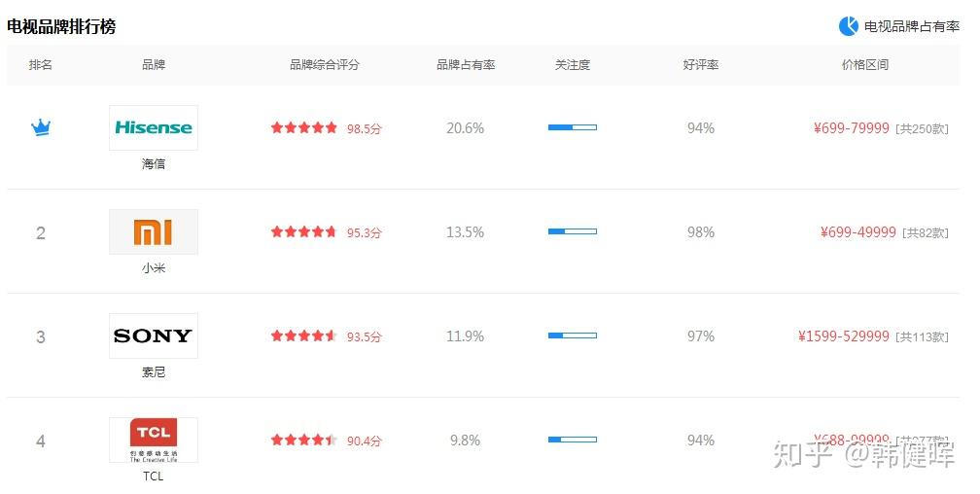This screenshot has width=980, height=494.
Task: Sort by 品牌占有率 column header
Action: click(x=466, y=65)
